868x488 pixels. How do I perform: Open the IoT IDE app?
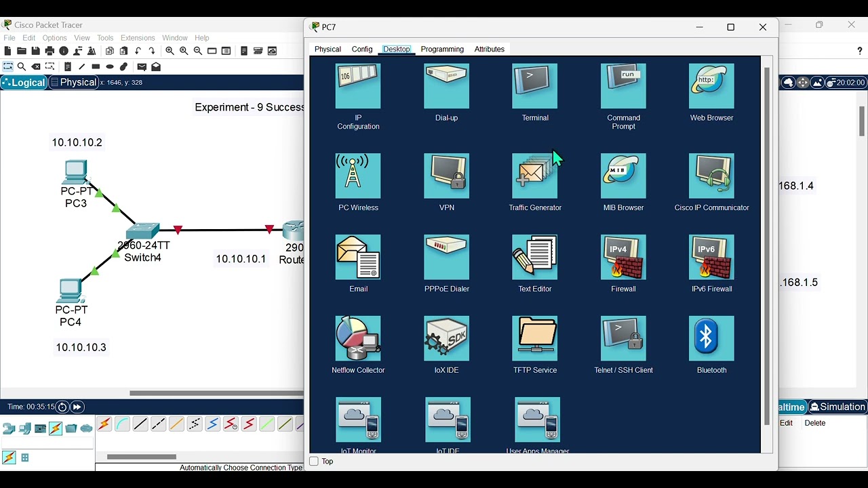448,420
